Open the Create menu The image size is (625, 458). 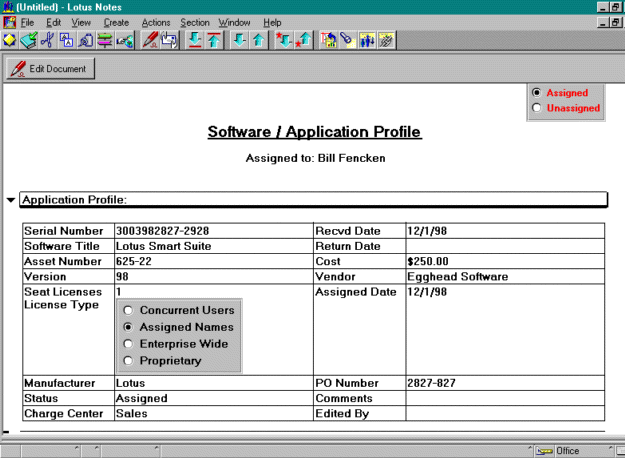click(116, 23)
